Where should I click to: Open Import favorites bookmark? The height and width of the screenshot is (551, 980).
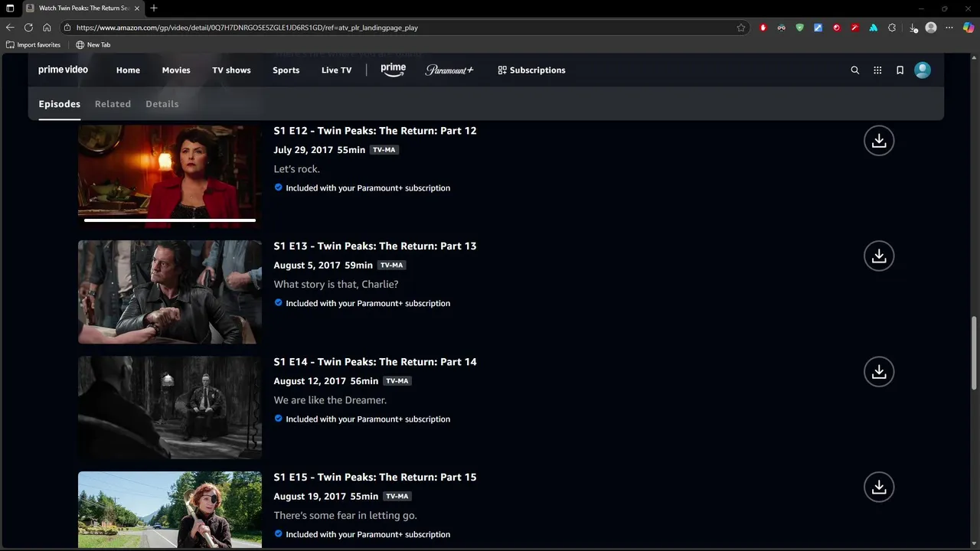pyautogui.click(x=33, y=45)
